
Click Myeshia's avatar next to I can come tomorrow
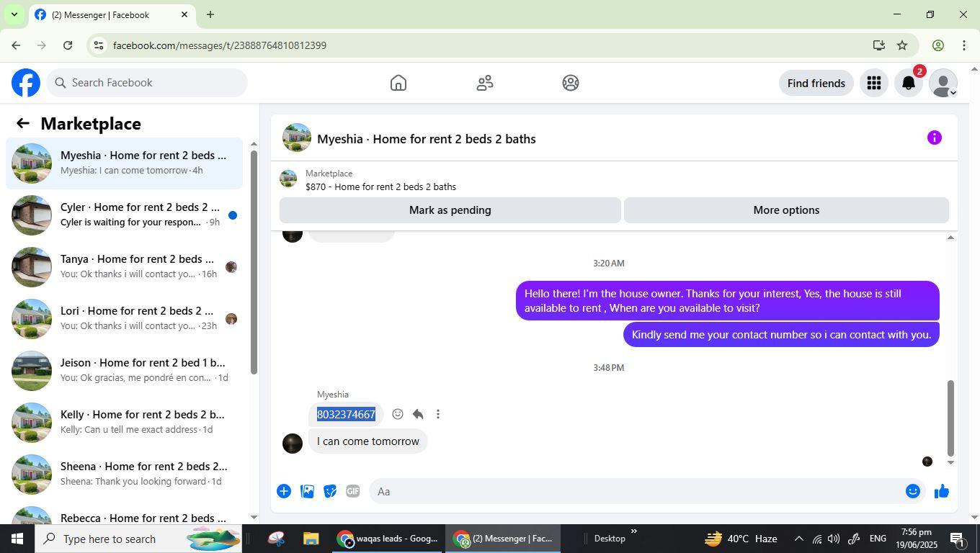[x=293, y=443]
